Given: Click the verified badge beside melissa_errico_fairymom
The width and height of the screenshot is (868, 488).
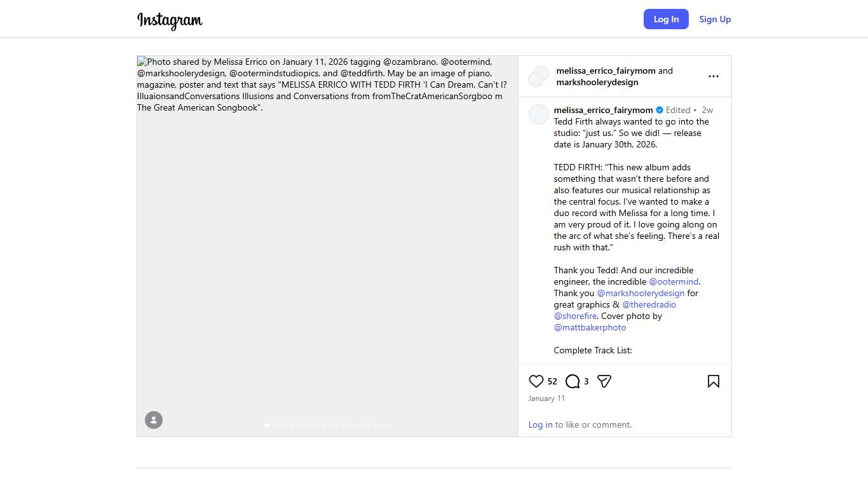Looking at the screenshot, I should (660, 110).
